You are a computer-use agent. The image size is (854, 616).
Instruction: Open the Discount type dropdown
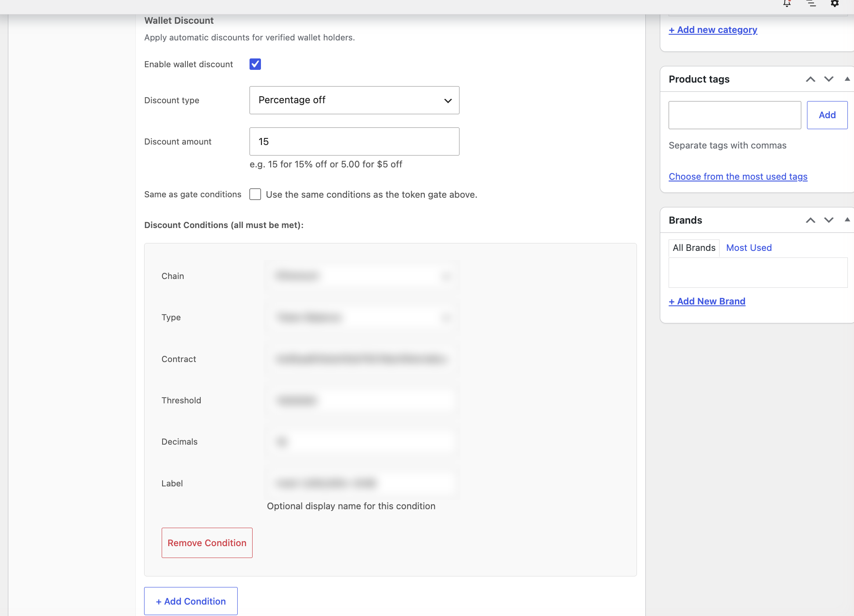pos(355,100)
